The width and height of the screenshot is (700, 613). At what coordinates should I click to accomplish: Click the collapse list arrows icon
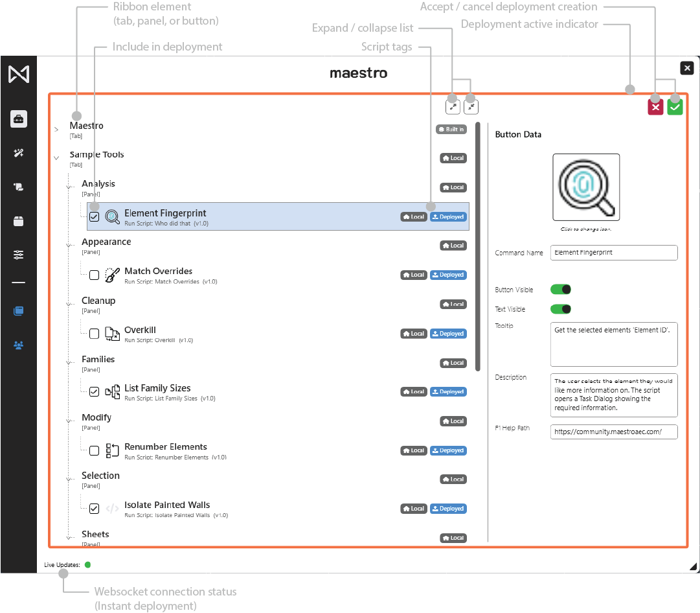[x=471, y=106]
